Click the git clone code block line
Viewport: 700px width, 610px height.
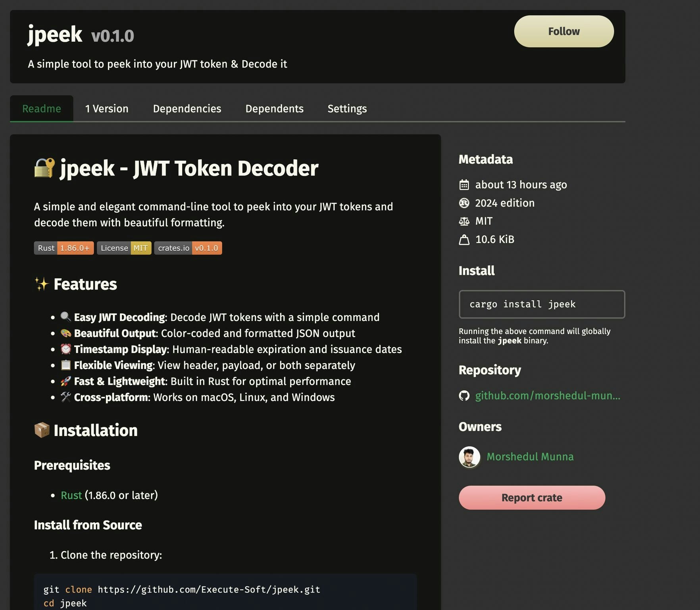coord(182,589)
